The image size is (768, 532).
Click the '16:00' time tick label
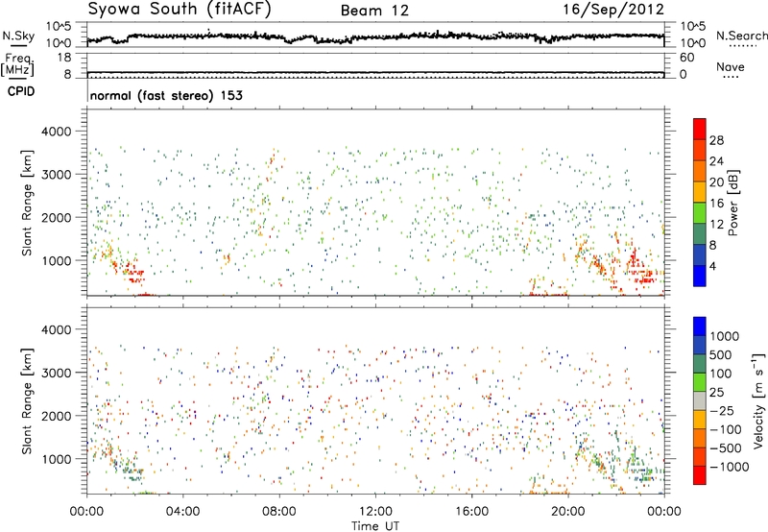click(471, 512)
